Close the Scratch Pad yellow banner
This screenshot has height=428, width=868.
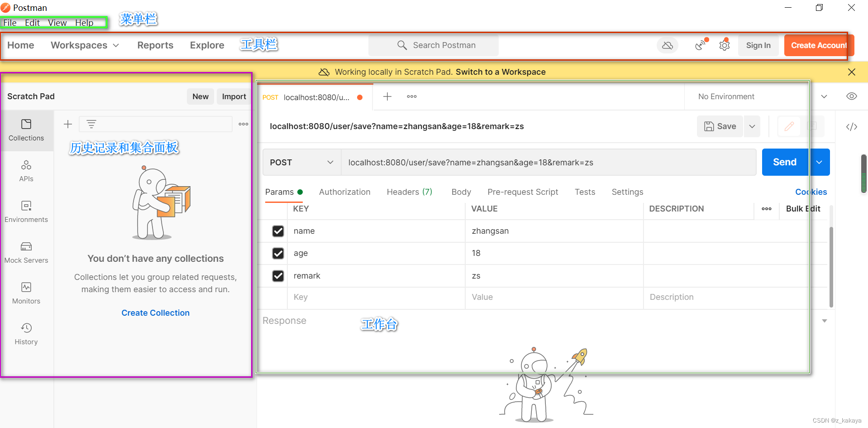pyautogui.click(x=852, y=72)
